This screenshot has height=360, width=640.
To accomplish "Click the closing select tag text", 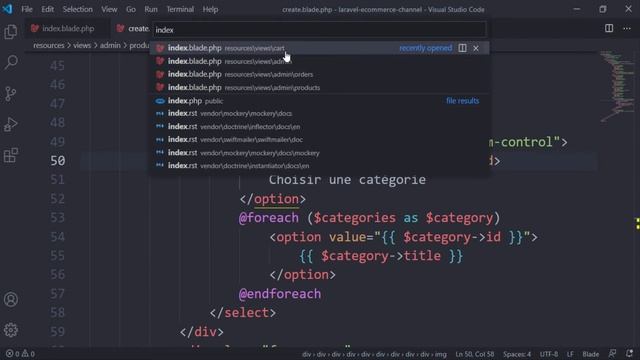I will click(x=243, y=313).
